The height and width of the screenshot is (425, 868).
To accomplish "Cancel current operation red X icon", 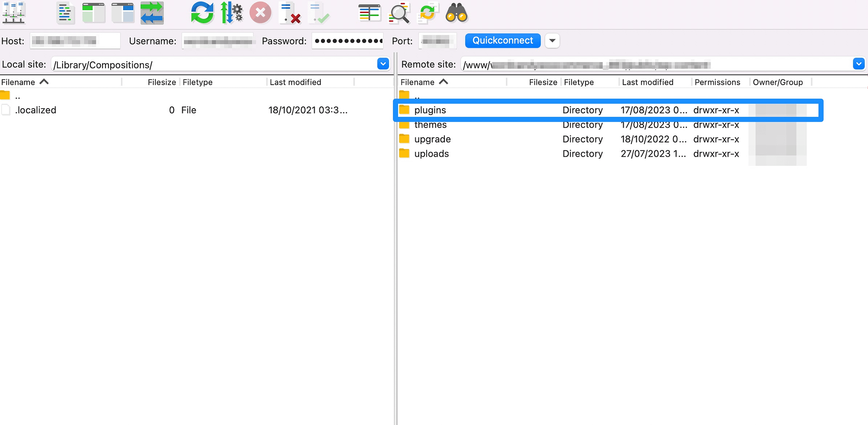I will pyautogui.click(x=260, y=13).
